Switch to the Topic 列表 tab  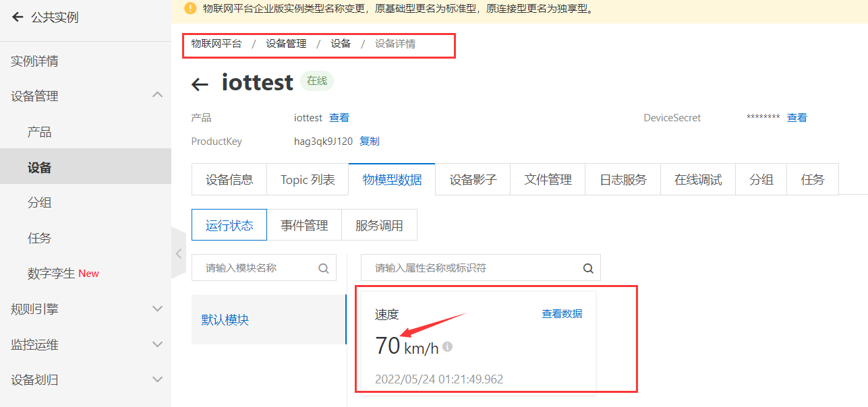(308, 180)
